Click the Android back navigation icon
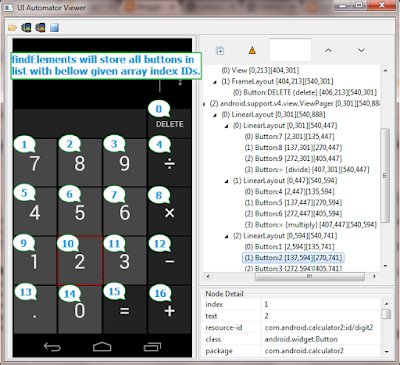The width and height of the screenshot is (400, 365). (52, 347)
